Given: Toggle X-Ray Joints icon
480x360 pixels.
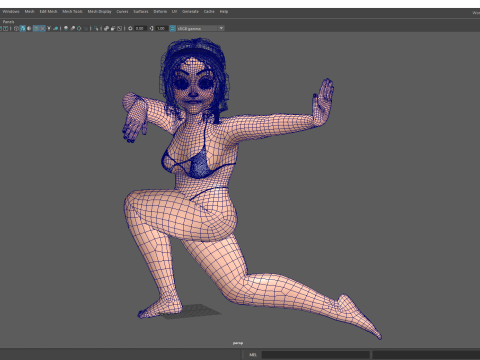Looking at the screenshot, I should coord(119,29).
